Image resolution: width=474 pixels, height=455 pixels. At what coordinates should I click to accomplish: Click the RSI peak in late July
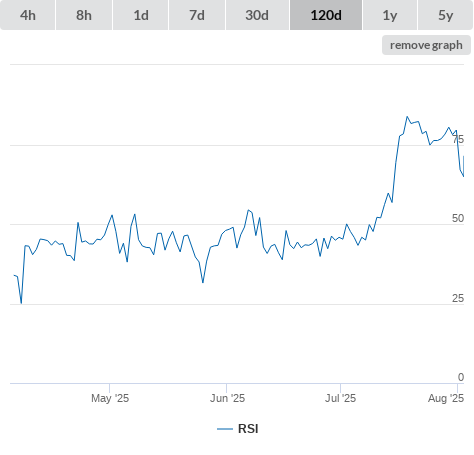407,117
